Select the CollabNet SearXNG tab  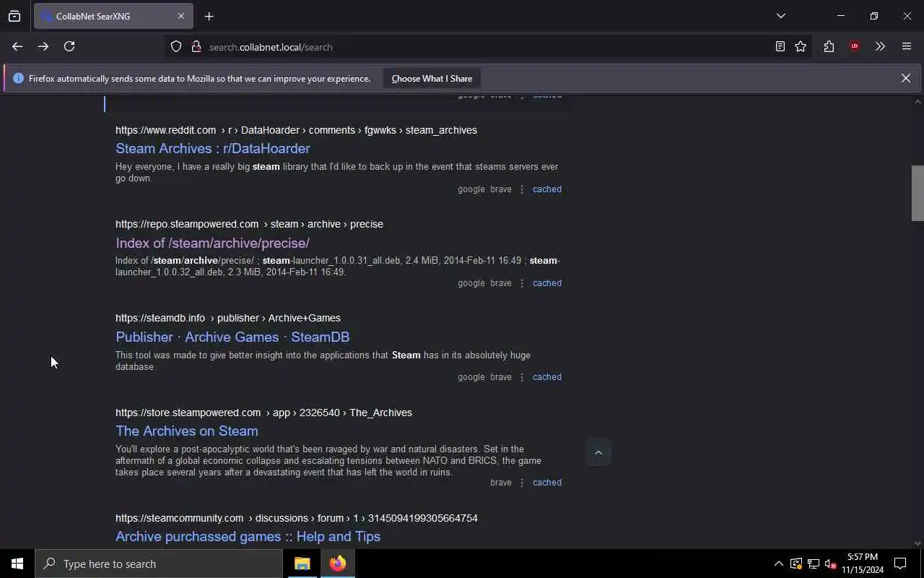pos(113,16)
